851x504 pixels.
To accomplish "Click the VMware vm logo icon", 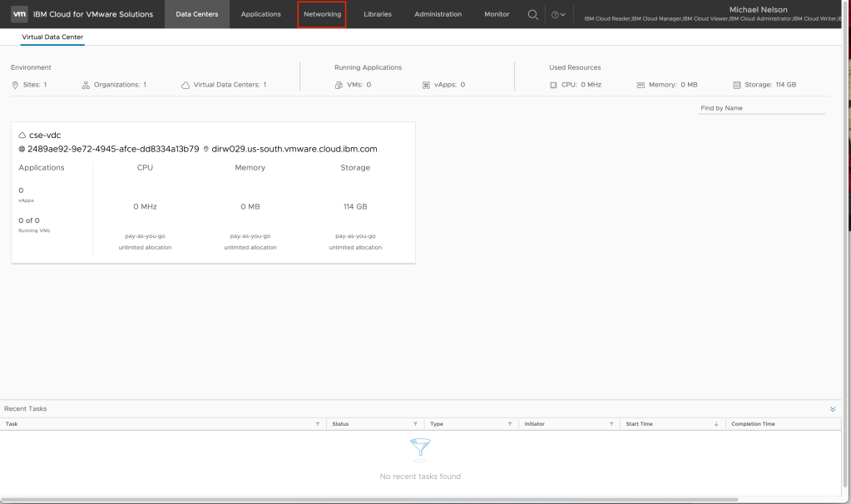I will click(x=19, y=14).
